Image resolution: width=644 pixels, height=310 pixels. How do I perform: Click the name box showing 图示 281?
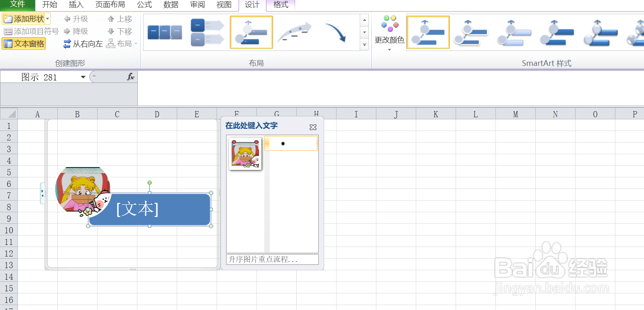click(x=39, y=77)
